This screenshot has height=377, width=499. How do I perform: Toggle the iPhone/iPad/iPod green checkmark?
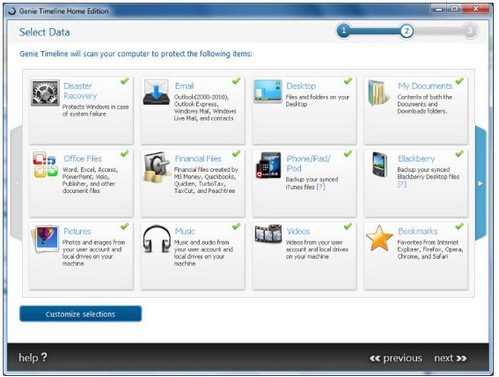coord(348,153)
